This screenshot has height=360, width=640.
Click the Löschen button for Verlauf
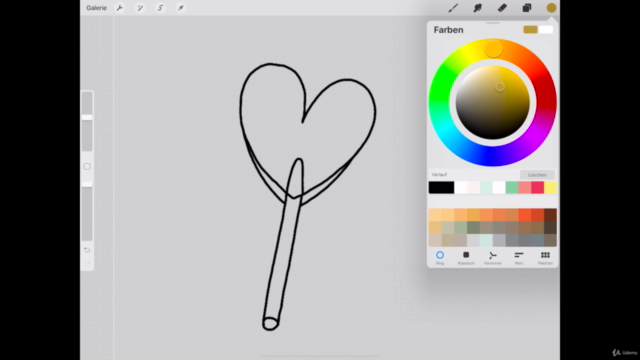pos(537,175)
